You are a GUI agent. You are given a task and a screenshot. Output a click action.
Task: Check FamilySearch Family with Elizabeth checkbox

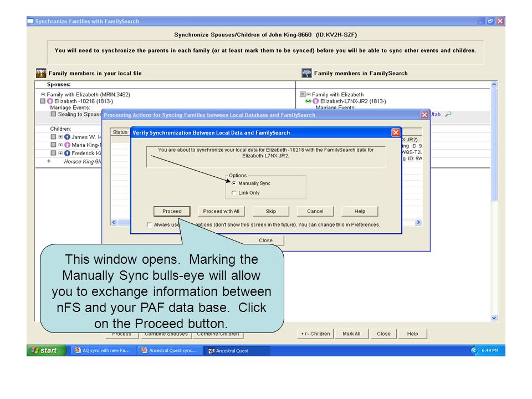point(303,94)
